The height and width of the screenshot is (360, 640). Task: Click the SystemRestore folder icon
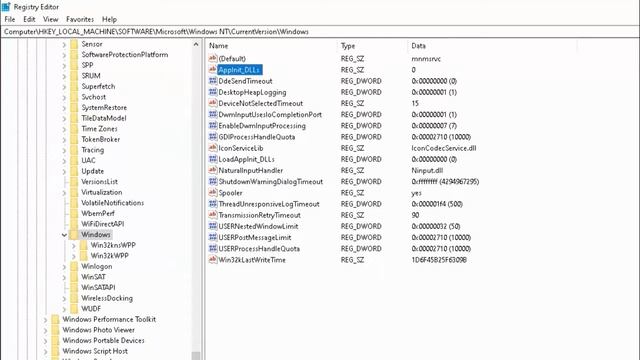tap(74, 107)
